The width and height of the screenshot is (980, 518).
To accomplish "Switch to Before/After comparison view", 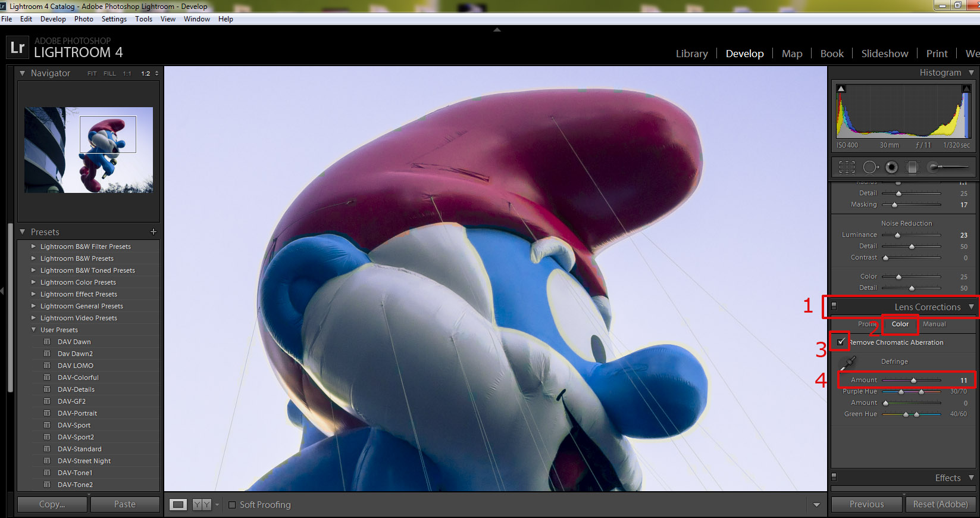I will [202, 504].
